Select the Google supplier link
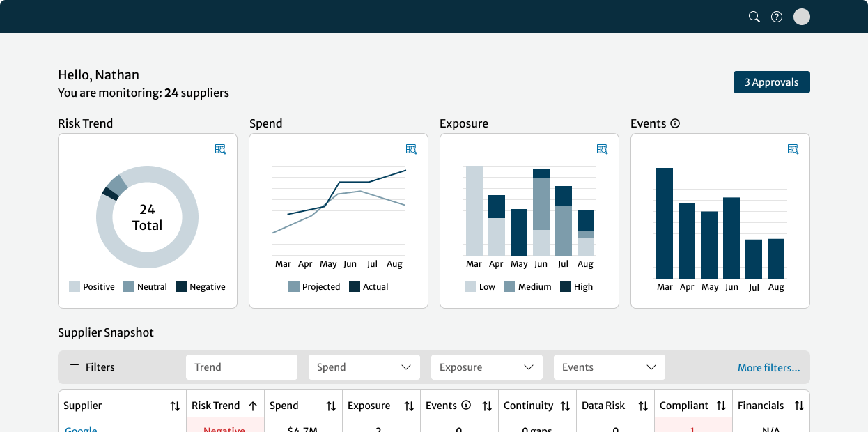 (x=80, y=428)
